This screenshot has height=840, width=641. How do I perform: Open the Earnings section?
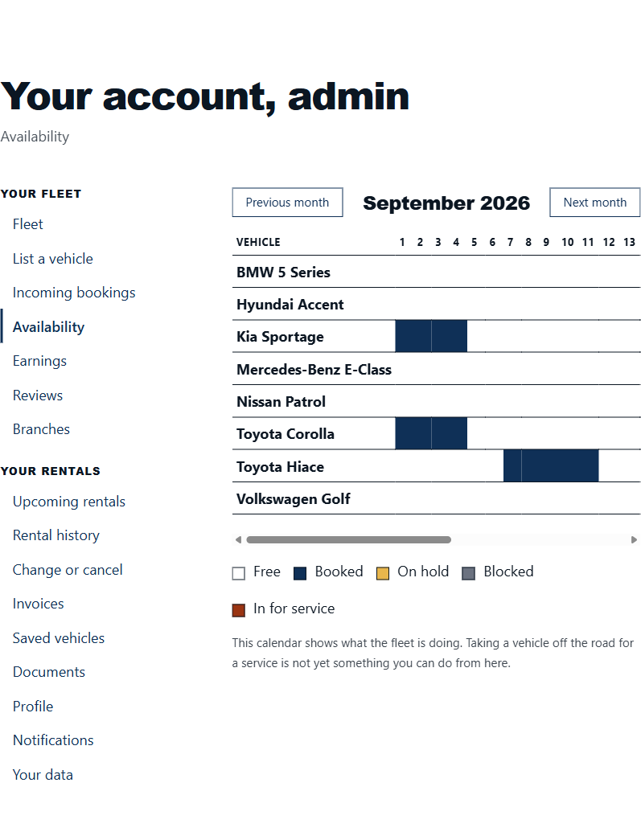(x=39, y=361)
